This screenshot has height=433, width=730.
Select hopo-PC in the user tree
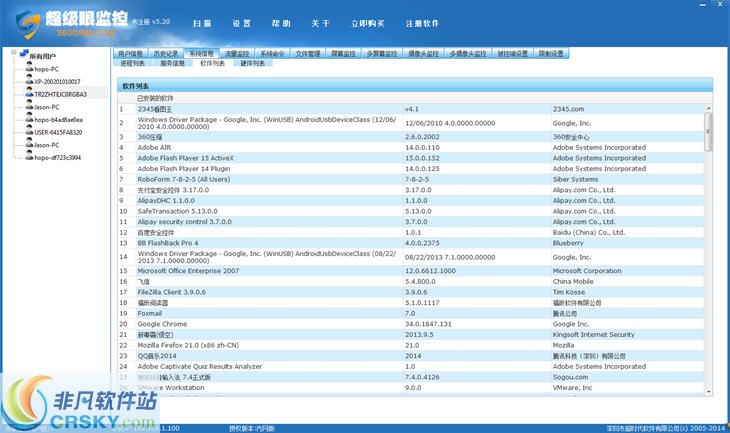click(x=47, y=69)
